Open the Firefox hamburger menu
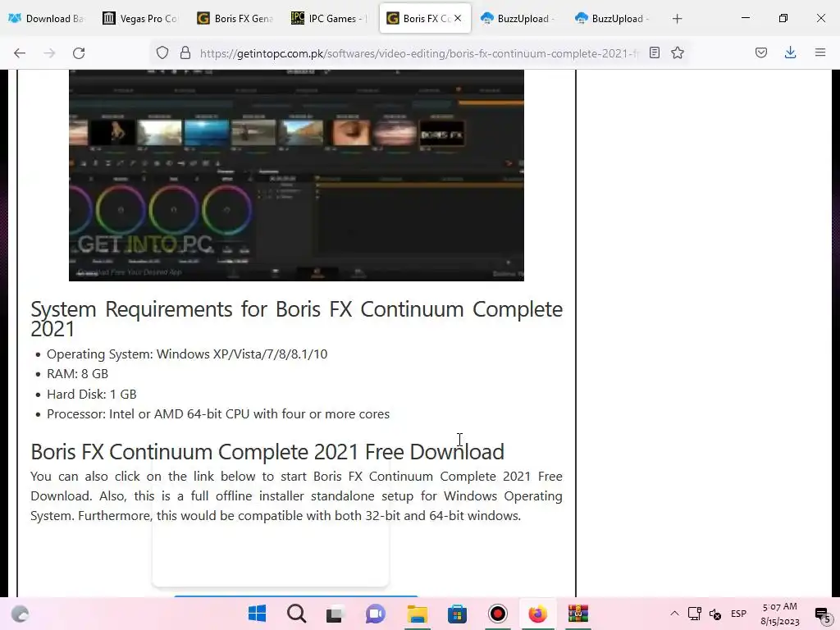 [820, 52]
